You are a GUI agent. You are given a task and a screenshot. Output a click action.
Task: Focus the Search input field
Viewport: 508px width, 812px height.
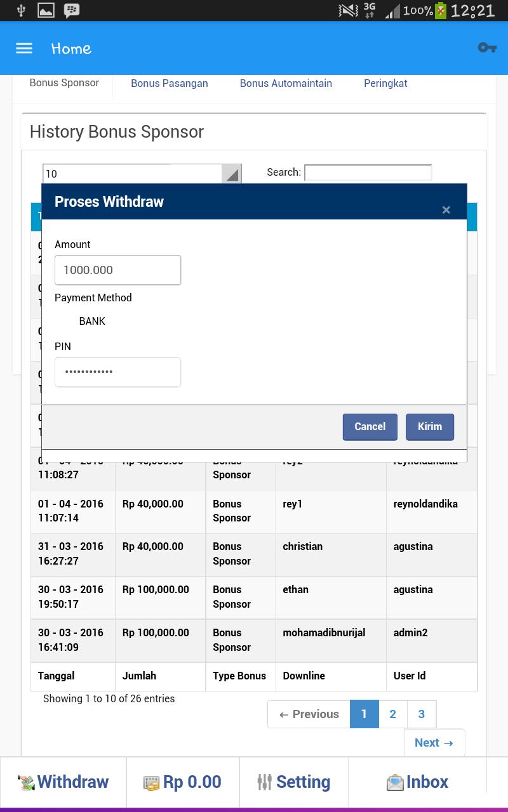(368, 172)
